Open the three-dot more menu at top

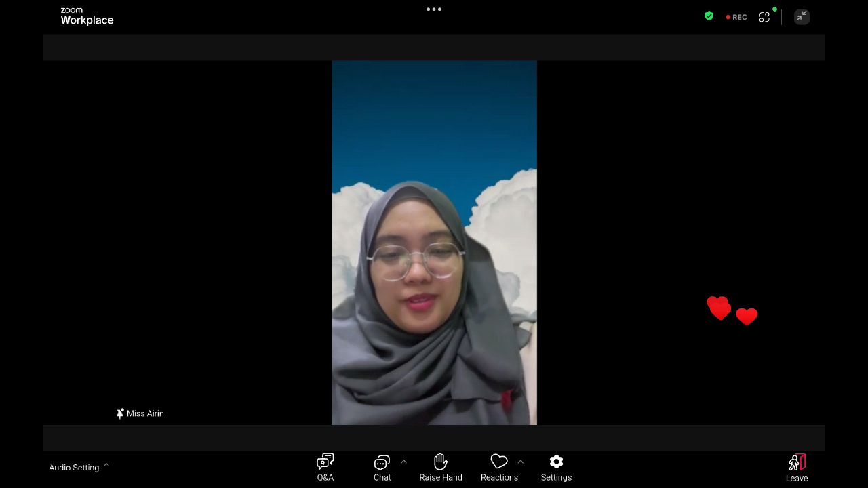tap(434, 9)
